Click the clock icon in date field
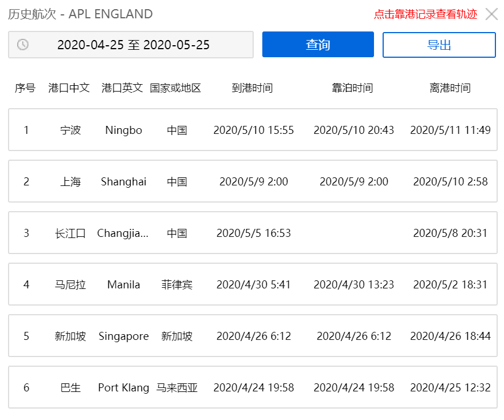The image size is (504, 420). click(23, 45)
